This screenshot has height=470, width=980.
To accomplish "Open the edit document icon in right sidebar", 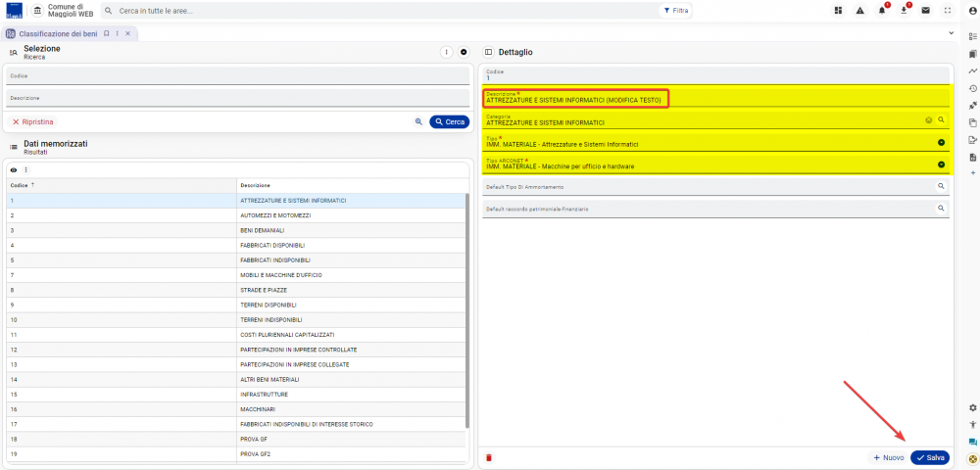I will coord(972,140).
